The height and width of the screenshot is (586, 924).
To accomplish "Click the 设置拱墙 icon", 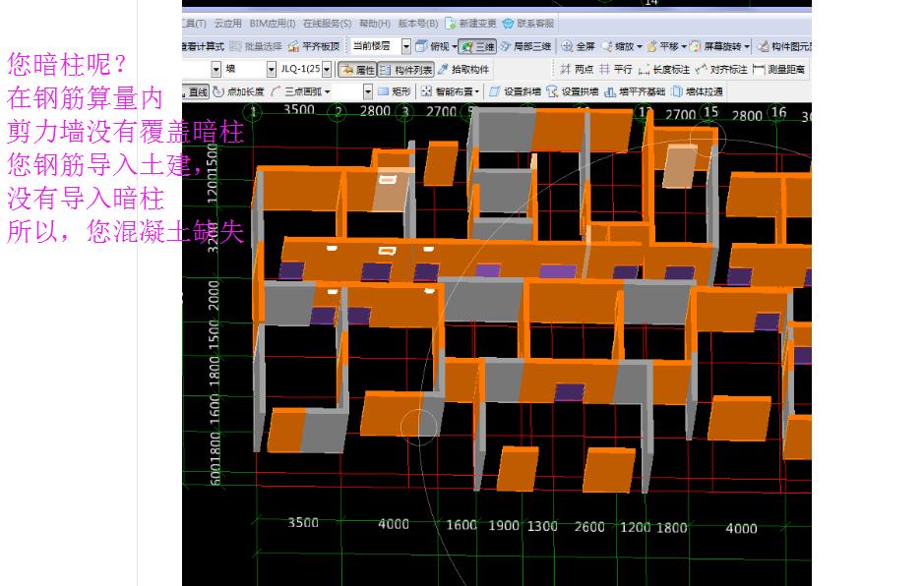I will coord(552,91).
